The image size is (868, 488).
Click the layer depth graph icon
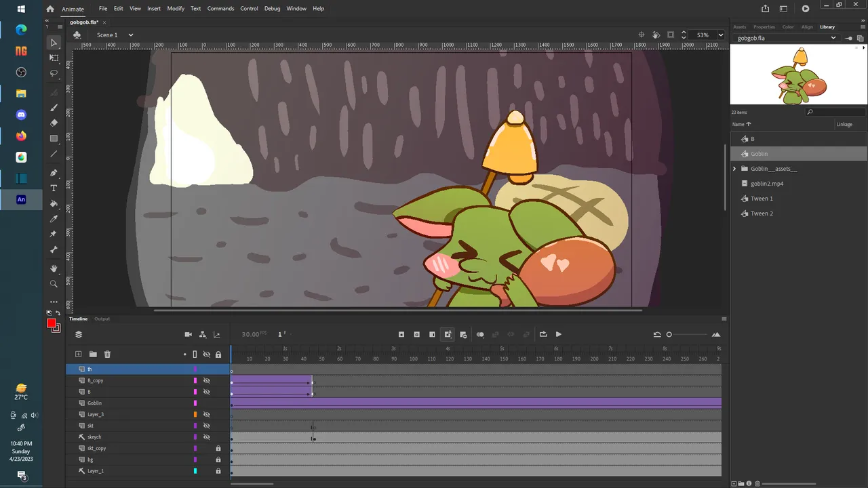coord(217,334)
